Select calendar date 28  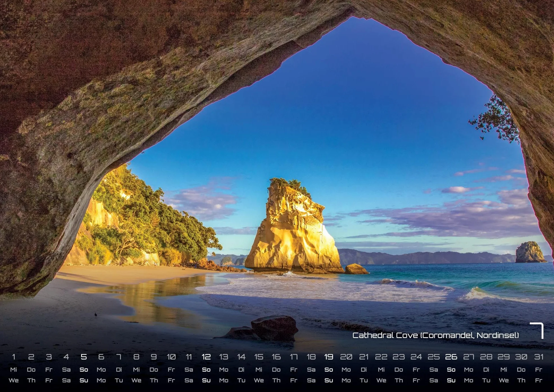pos(486,357)
